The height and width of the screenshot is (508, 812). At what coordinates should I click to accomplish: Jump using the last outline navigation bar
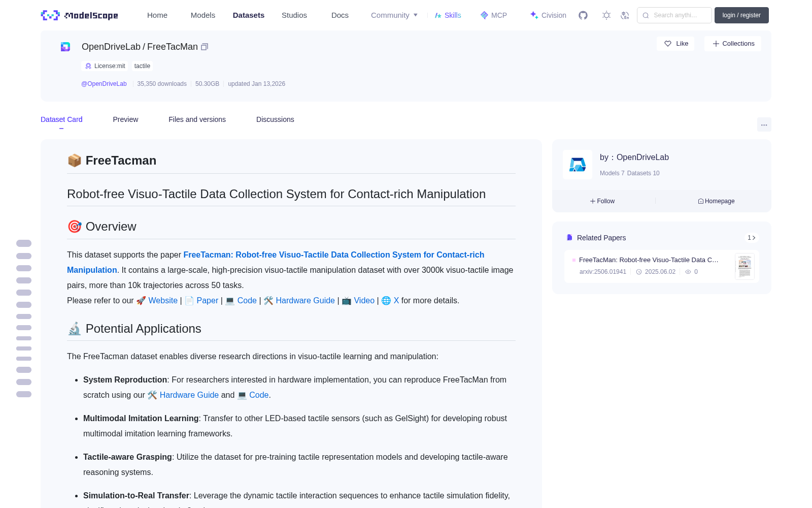[x=24, y=394]
